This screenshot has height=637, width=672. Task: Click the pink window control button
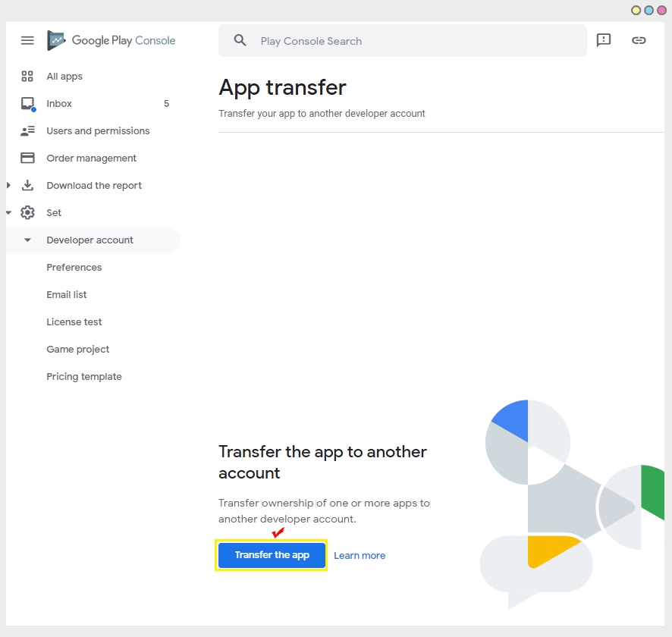point(661,11)
